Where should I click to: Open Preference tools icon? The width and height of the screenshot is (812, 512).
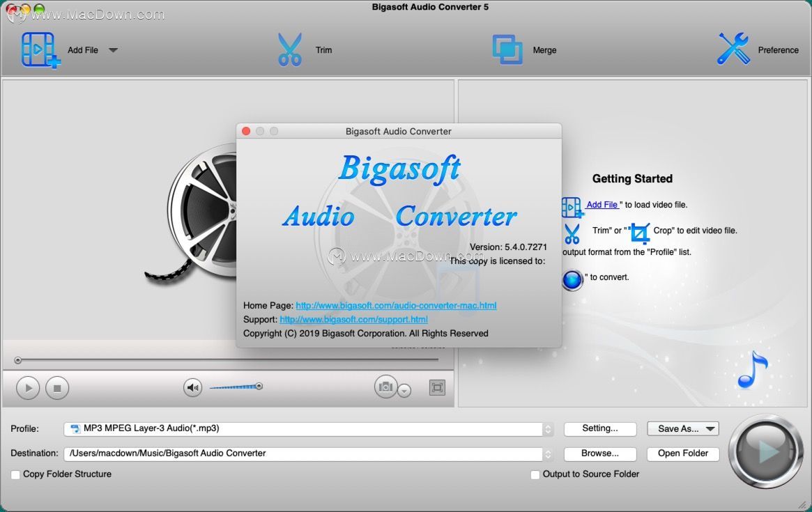(x=733, y=49)
